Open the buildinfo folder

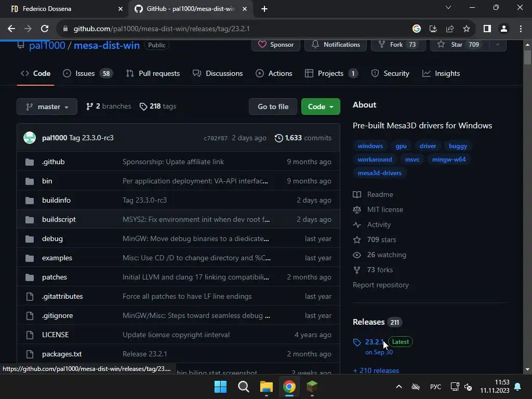[x=56, y=200]
